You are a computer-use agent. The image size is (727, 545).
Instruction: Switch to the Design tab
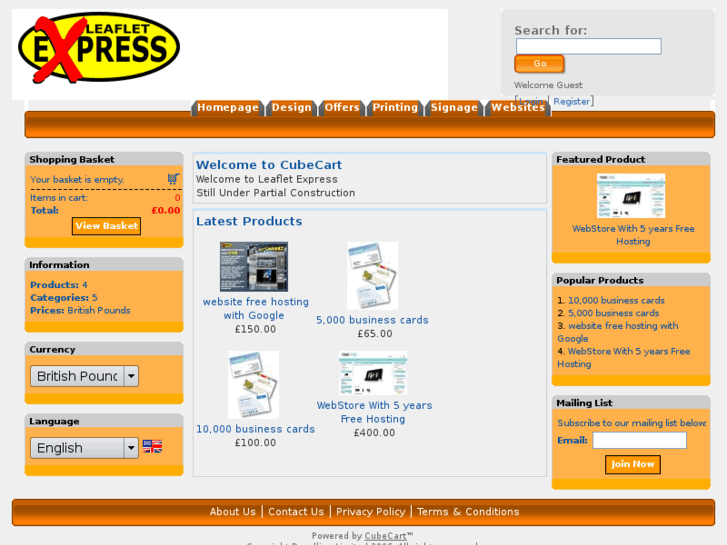(291, 108)
